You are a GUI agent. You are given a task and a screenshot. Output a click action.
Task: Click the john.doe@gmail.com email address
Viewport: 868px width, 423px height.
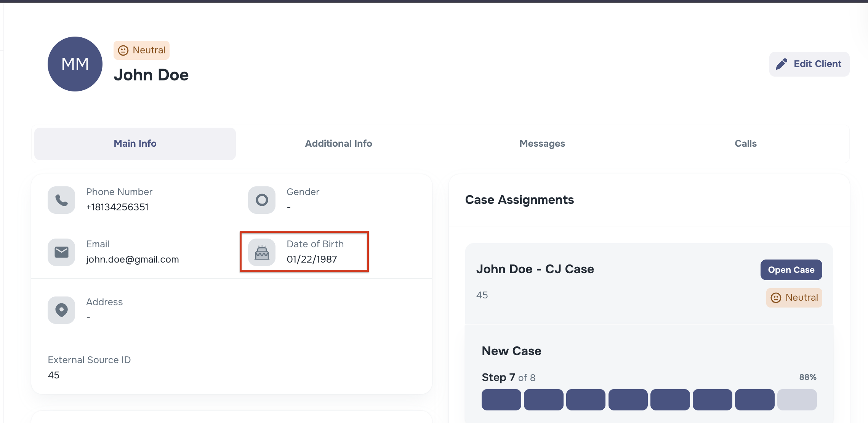132,260
